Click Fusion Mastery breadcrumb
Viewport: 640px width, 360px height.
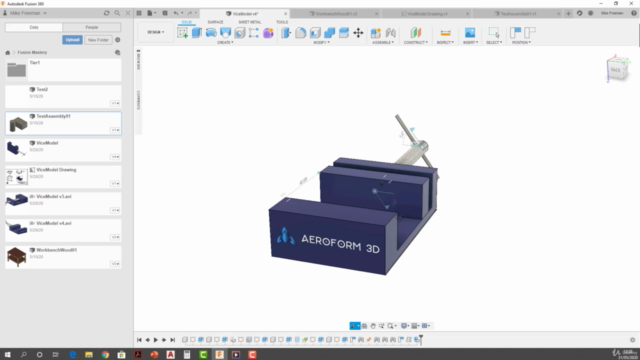32,53
